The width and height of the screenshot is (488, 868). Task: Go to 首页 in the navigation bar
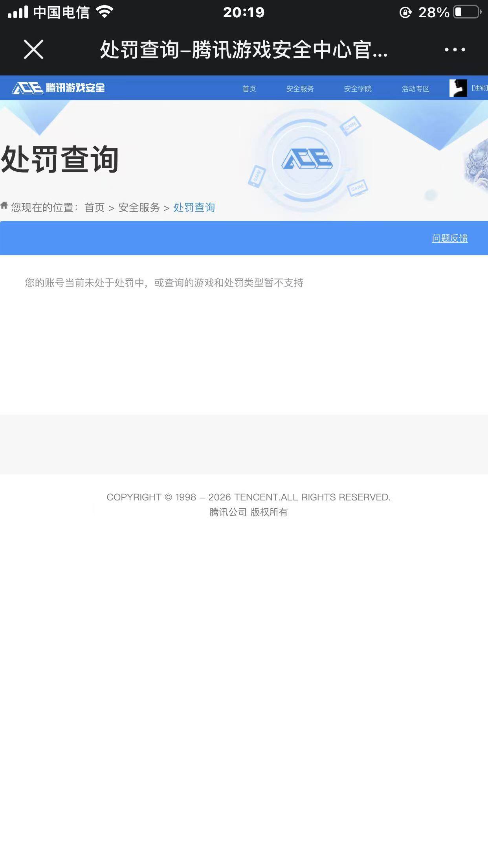pos(249,88)
